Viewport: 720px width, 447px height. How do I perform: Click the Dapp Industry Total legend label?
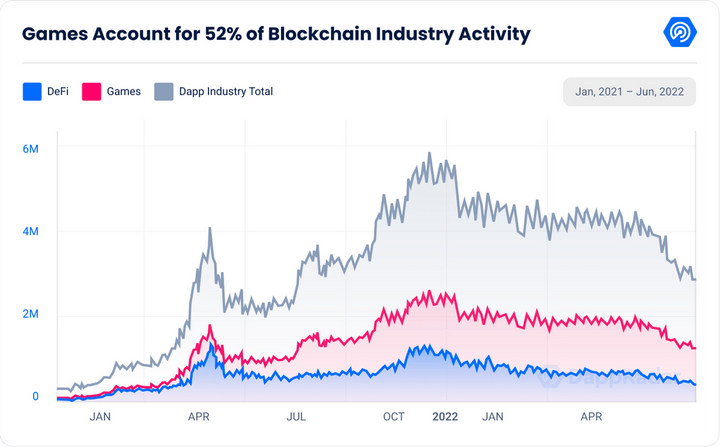click(x=226, y=91)
